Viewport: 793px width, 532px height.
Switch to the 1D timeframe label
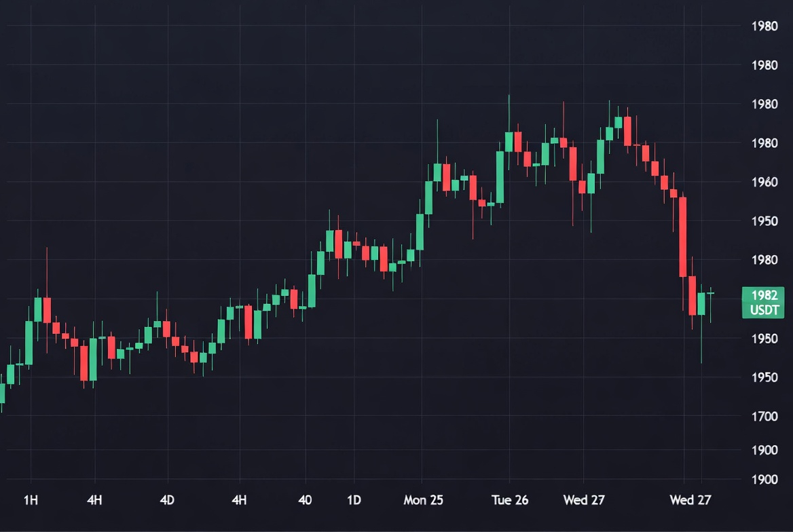354,500
